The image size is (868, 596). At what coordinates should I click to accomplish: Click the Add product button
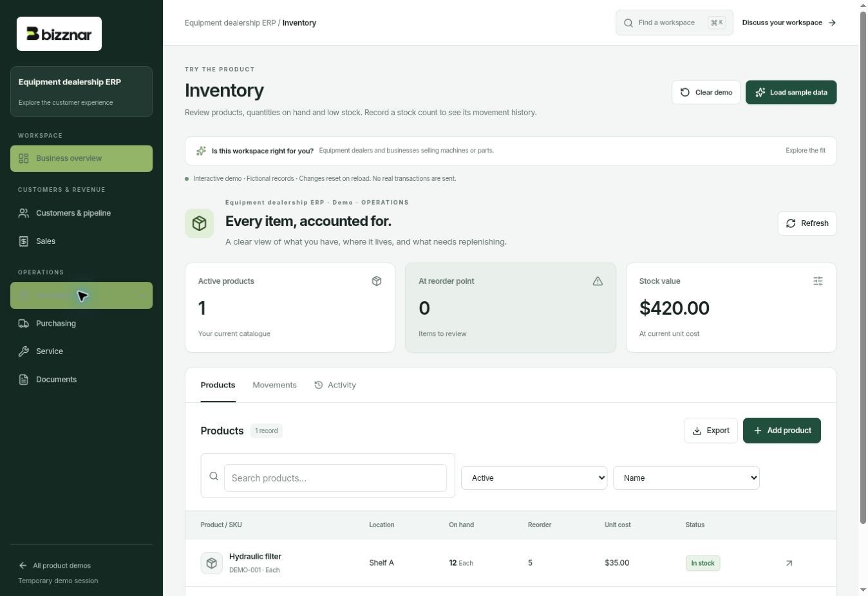(782, 431)
